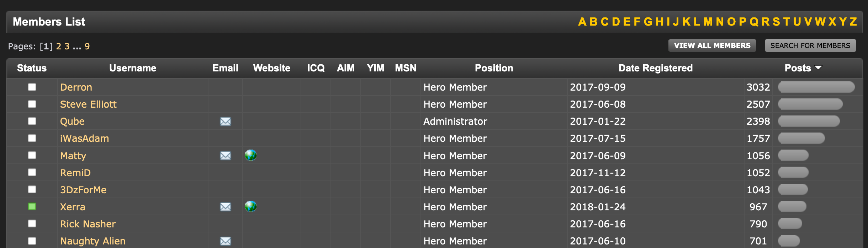
Task: Jump to last page 9
Action: [87, 47]
